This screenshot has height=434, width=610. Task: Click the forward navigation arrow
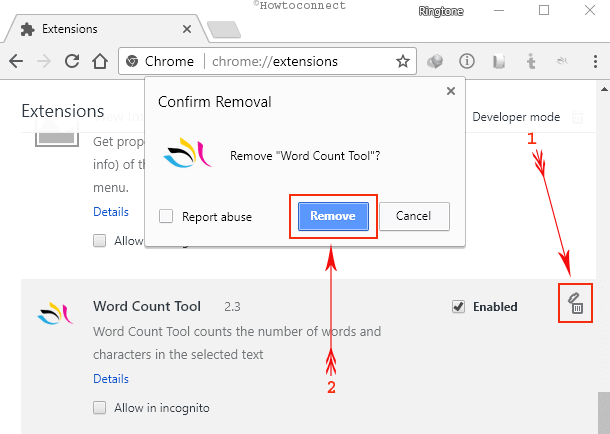pos(45,61)
